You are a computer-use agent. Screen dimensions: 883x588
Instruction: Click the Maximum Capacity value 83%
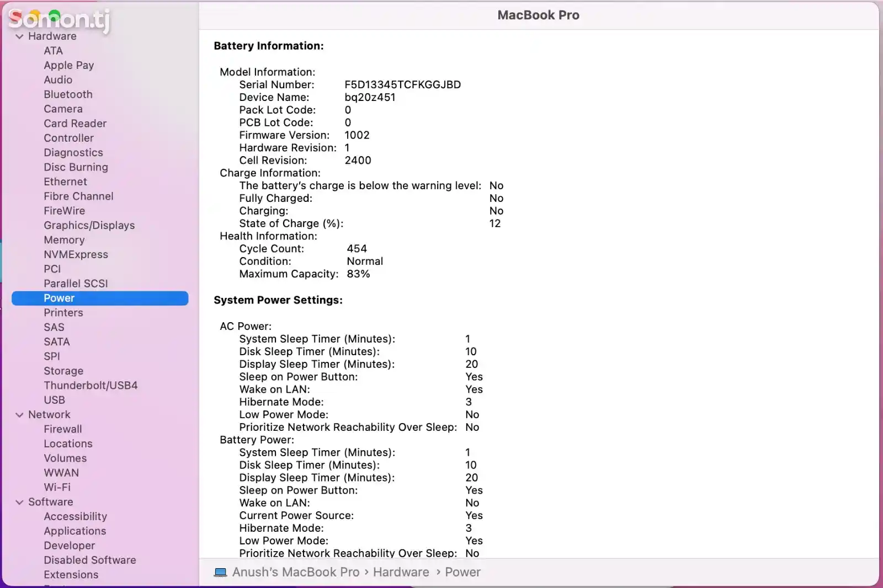[358, 274]
